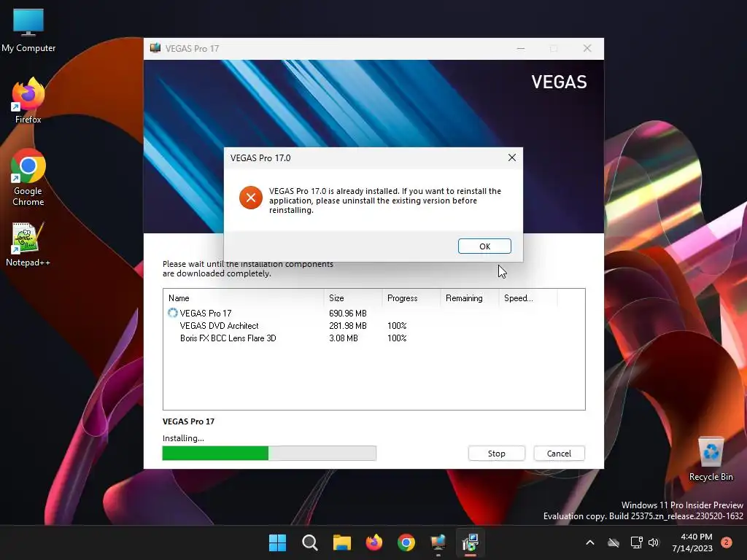The height and width of the screenshot is (560, 747).
Task: Open the Google Chrome desktop shortcut
Action: point(28,177)
